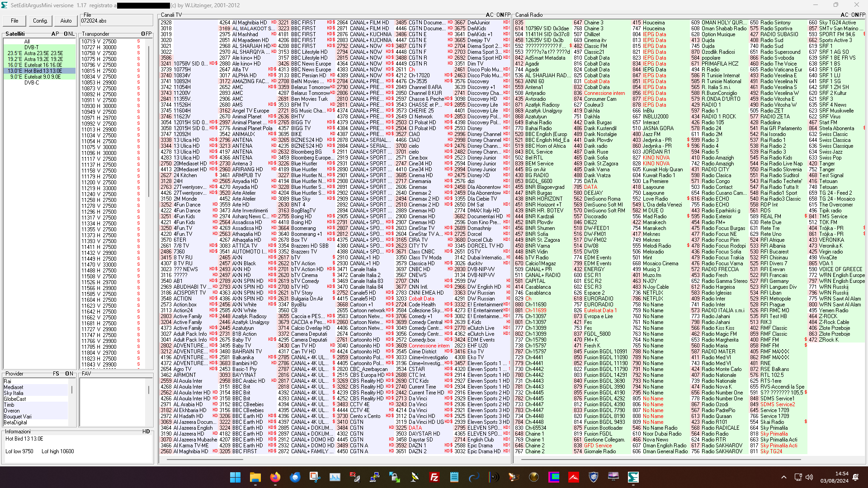Open the golden globe taskbar icon
This screenshot has width=868, height=488.
(x=533, y=477)
